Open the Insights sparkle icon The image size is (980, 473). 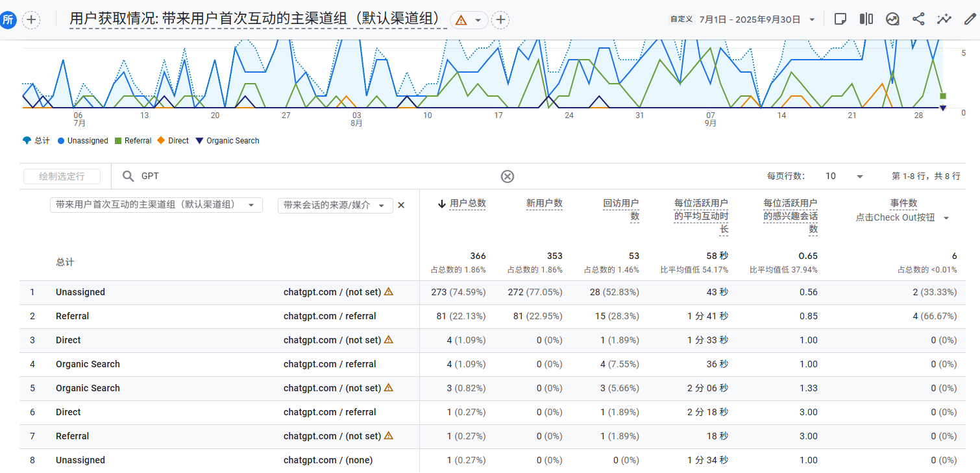944,19
